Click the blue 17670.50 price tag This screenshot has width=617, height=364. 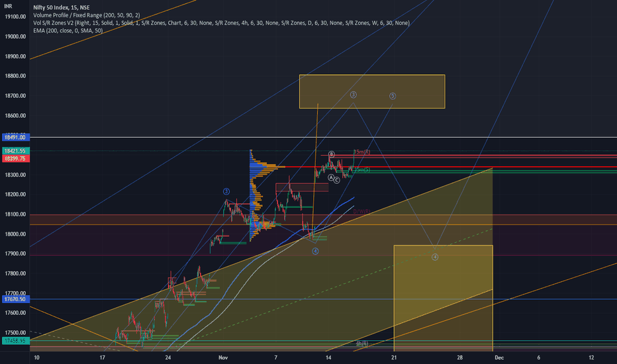tap(15, 299)
